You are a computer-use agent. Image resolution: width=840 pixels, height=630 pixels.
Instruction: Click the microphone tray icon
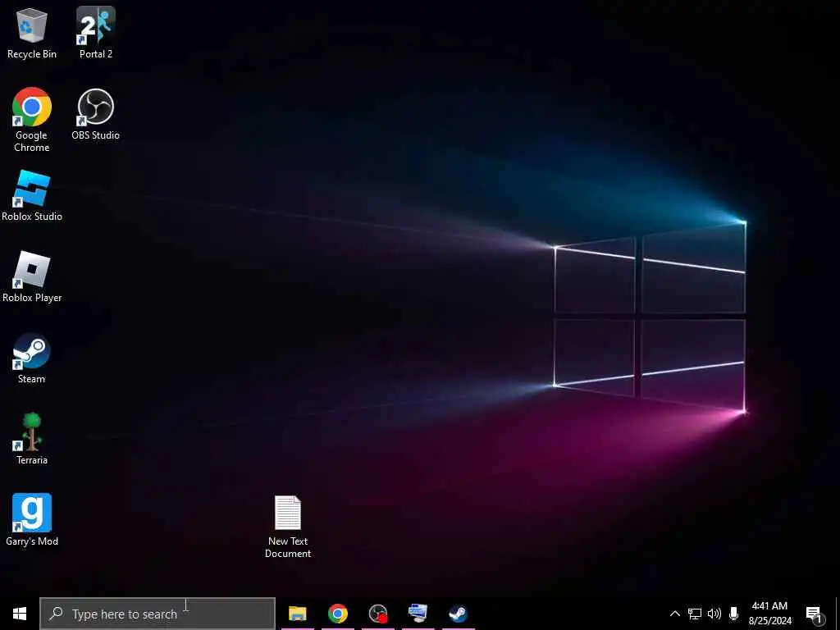(x=734, y=614)
